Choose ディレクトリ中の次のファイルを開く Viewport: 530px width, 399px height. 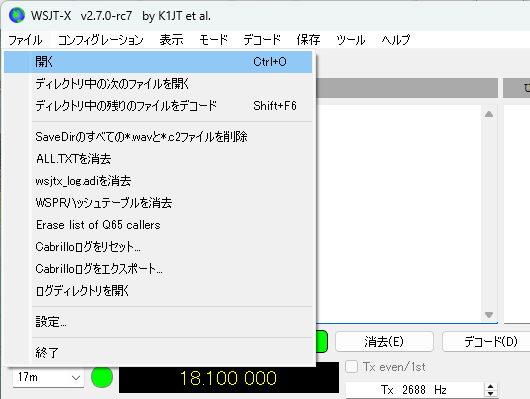pyautogui.click(x=158, y=84)
